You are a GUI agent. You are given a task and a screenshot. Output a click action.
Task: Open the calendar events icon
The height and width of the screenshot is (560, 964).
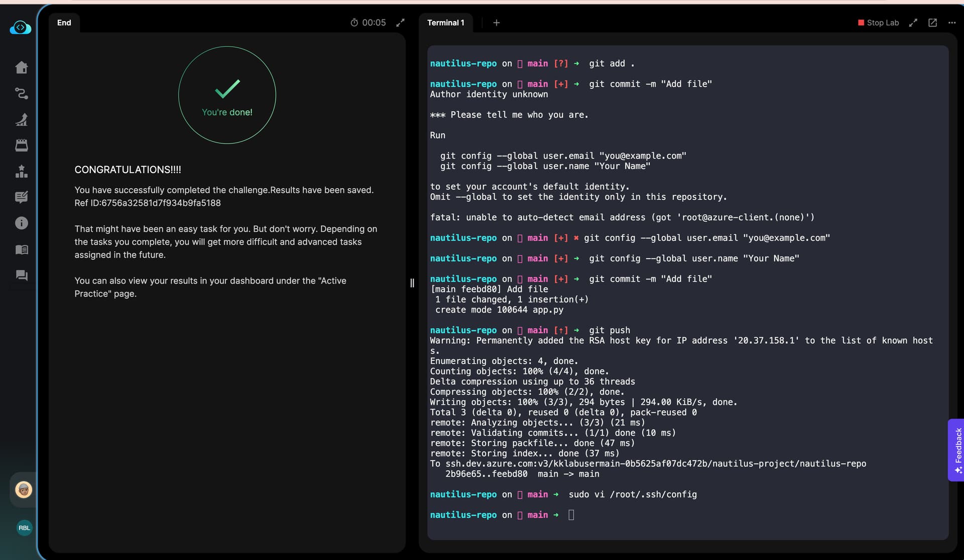pos(21,146)
